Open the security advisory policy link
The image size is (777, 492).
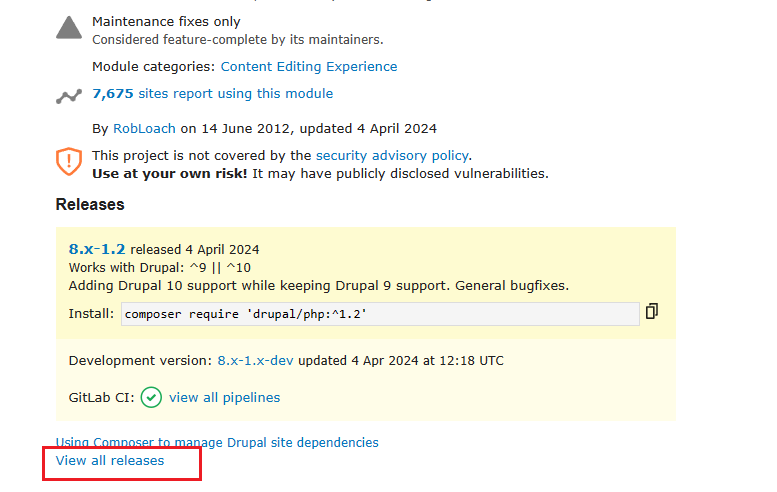(x=392, y=156)
